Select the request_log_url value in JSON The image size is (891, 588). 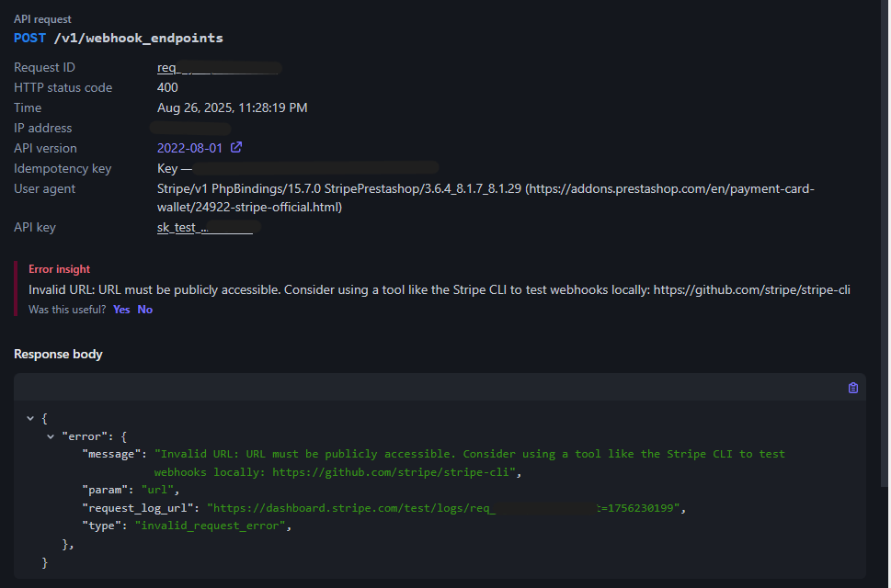pyautogui.click(x=443, y=508)
